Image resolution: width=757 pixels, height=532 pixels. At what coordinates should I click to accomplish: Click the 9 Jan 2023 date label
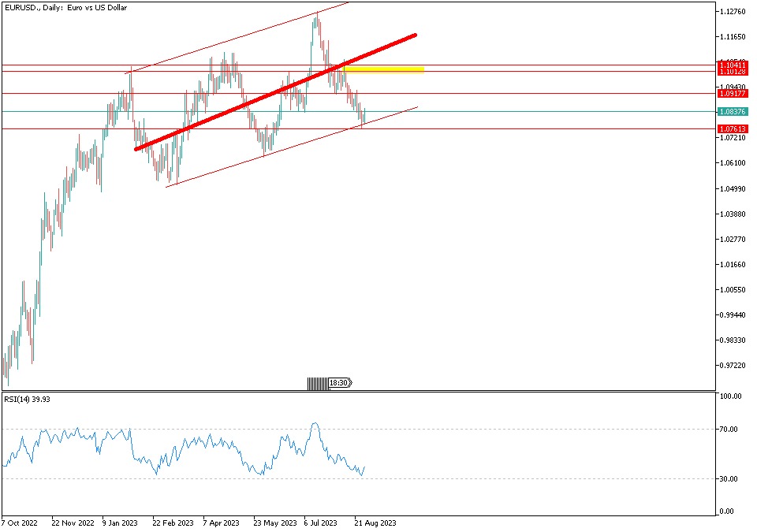(121, 523)
